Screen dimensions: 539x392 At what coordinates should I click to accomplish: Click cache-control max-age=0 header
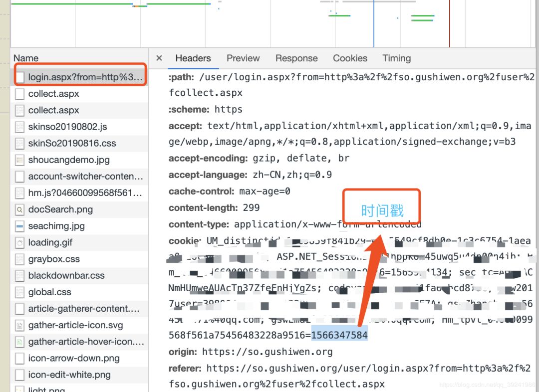point(229,192)
